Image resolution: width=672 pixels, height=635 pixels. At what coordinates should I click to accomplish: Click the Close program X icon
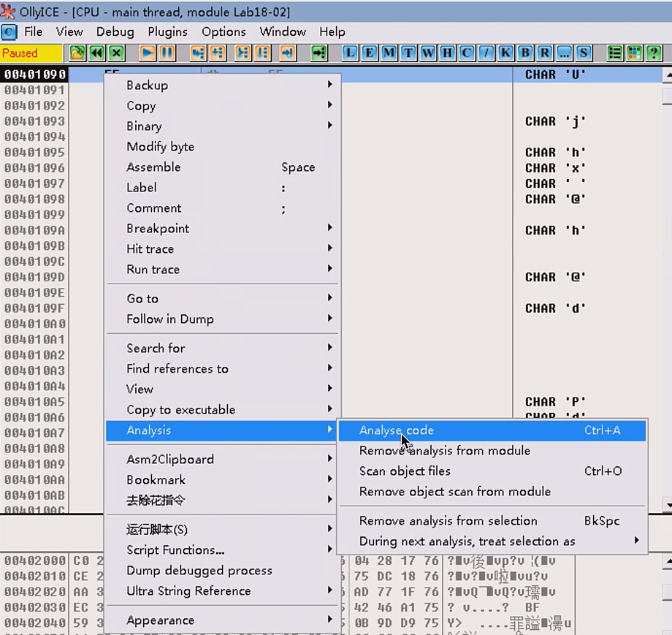coord(117,53)
